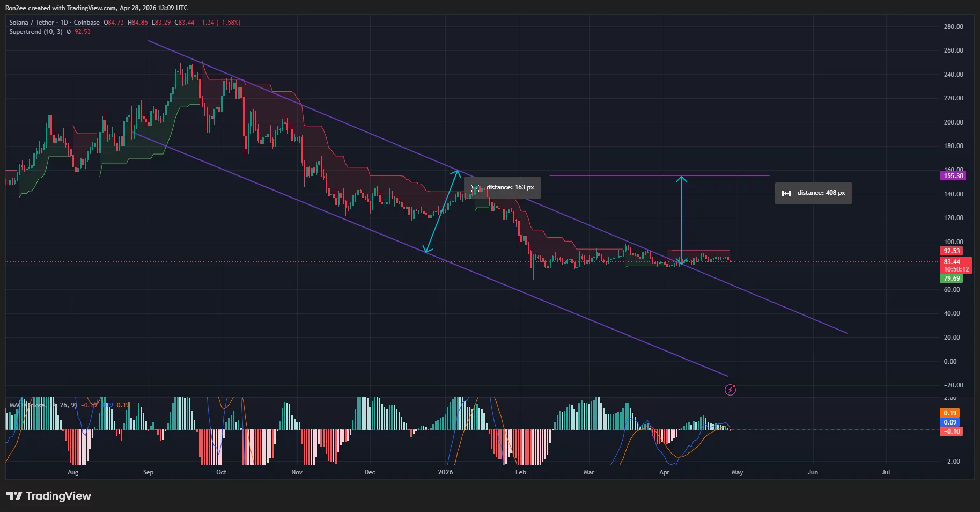Screen dimensions: 980x512
Task: Click the TradingView logo at bottom left
Action: [48, 496]
